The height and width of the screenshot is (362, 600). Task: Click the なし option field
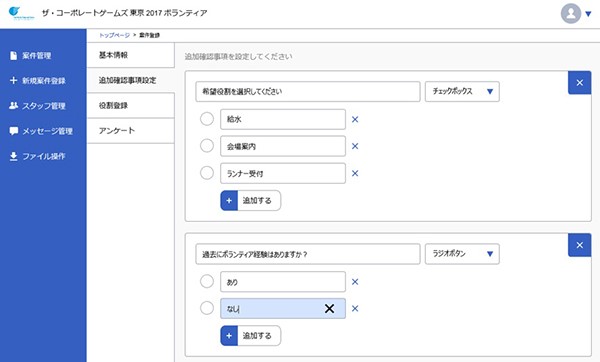point(283,308)
